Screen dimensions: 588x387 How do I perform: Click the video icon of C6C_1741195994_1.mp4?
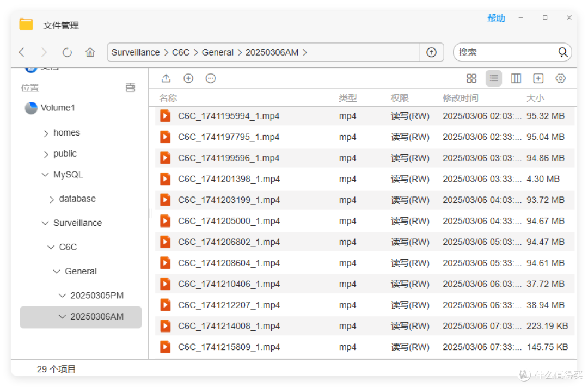(x=165, y=116)
